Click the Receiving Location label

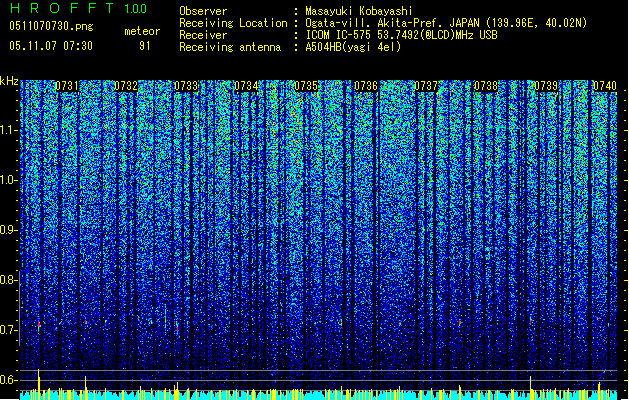point(233,23)
